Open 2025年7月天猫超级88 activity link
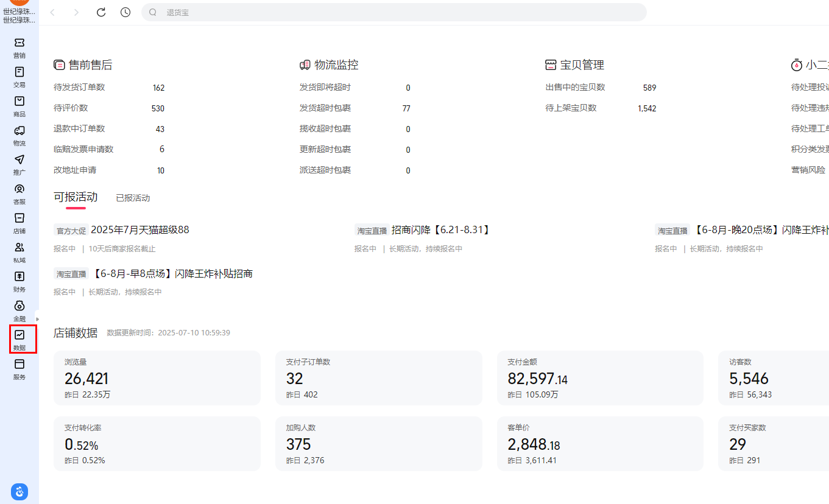This screenshot has width=829, height=504. [139, 230]
